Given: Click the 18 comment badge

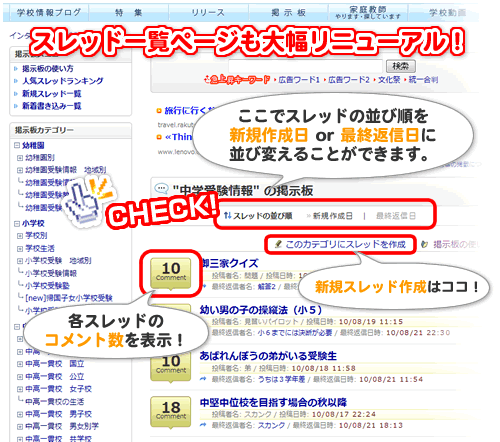Looking at the screenshot, I should click(x=171, y=412).
